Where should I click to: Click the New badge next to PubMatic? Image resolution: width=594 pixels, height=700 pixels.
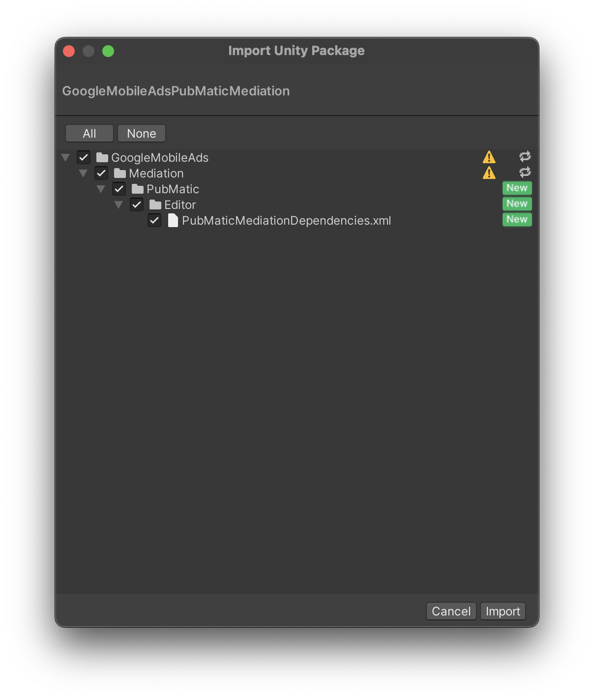[517, 188]
